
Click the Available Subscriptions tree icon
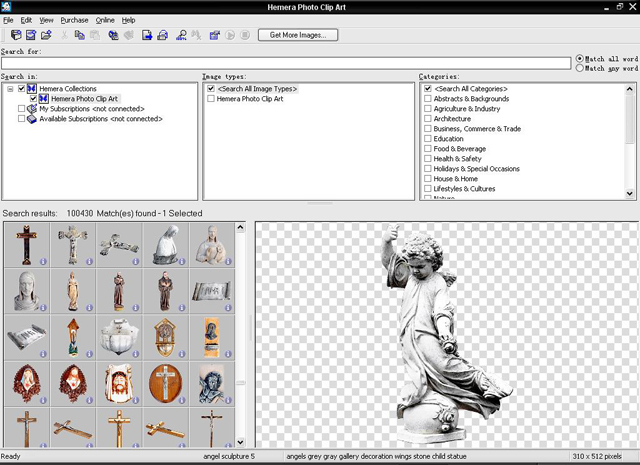click(x=32, y=119)
